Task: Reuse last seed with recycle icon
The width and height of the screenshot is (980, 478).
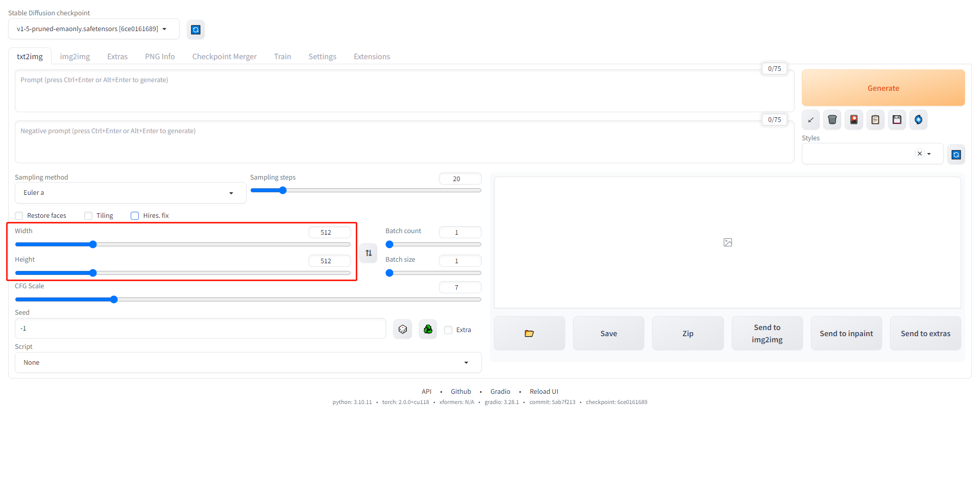Action: (x=428, y=330)
